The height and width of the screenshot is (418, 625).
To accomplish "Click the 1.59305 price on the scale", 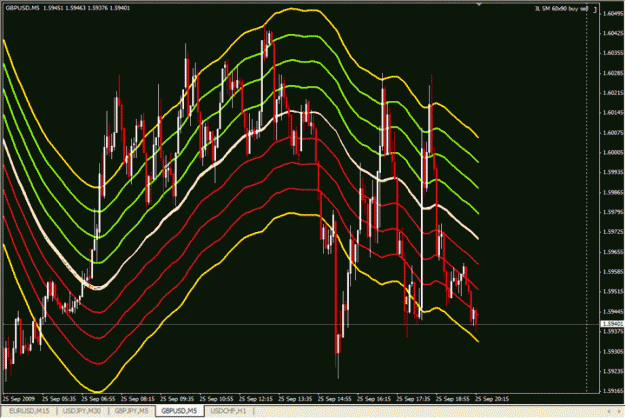I will pos(613,351).
